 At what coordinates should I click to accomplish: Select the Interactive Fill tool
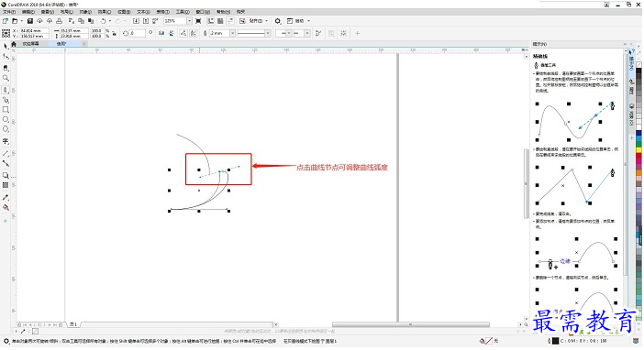pos(6,208)
